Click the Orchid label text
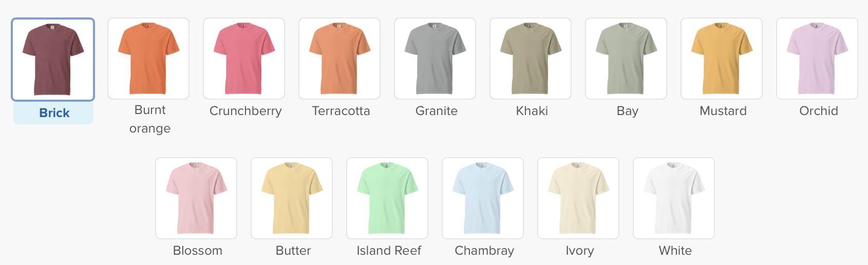Screen dimensions: 868x265 (x=819, y=111)
